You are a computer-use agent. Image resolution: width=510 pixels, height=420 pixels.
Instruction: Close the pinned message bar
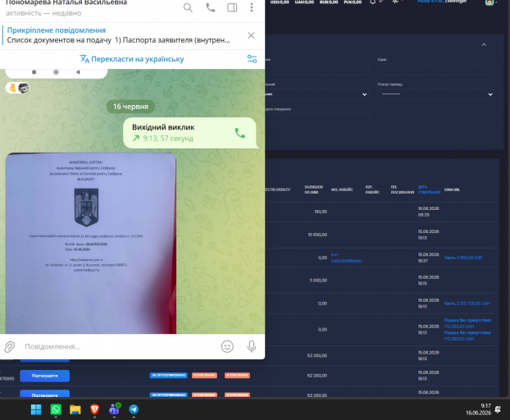(x=251, y=35)
